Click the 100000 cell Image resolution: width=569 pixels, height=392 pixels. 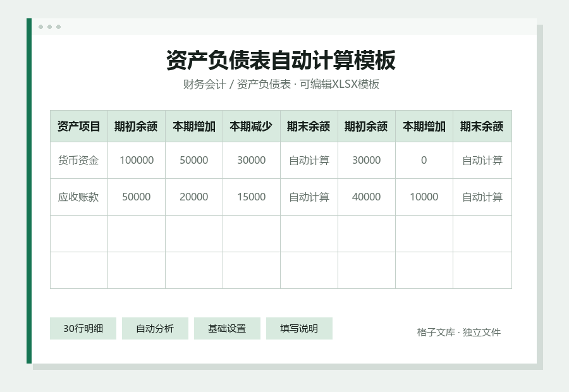pos(137,160)
